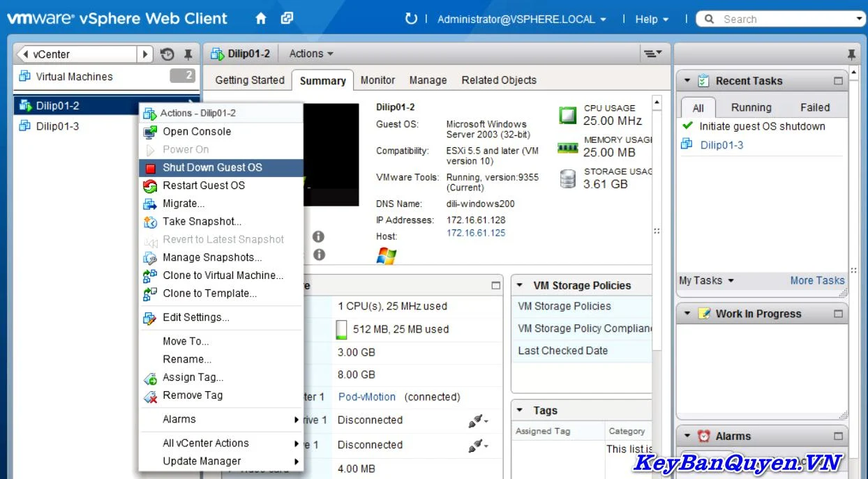This screenshot has height=479, width=868.
Task: Pin the right side panel
Action: pos(851,54)
